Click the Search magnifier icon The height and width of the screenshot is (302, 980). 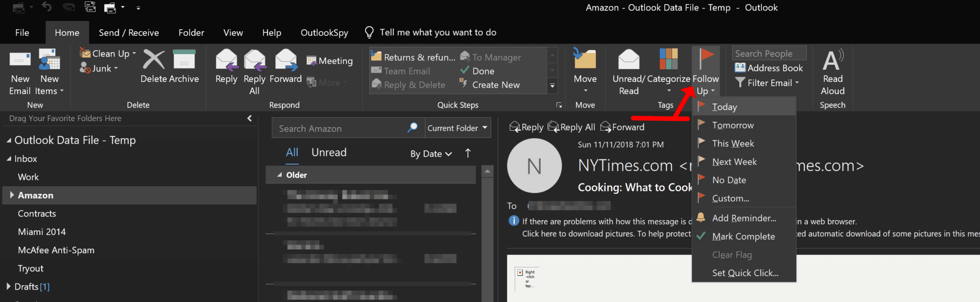coord(412,128)
